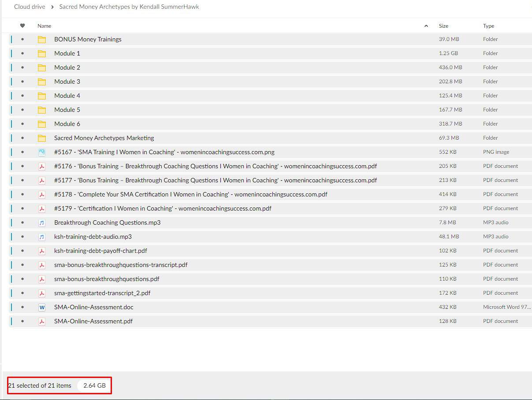Screen dimensions: 532x400
Task: Click the sort arrow in Name column
Action: [x=426, y=26]
